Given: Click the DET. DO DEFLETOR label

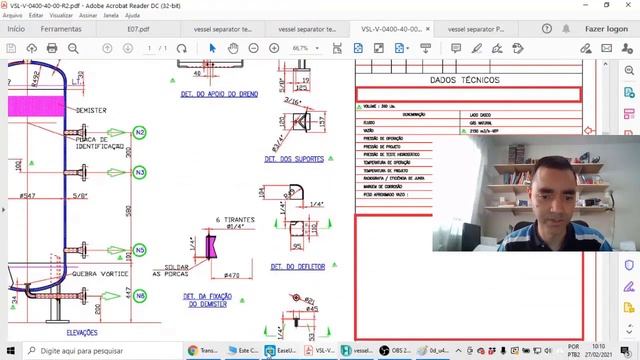Looking at the screenshot, I should click(298, 267).
